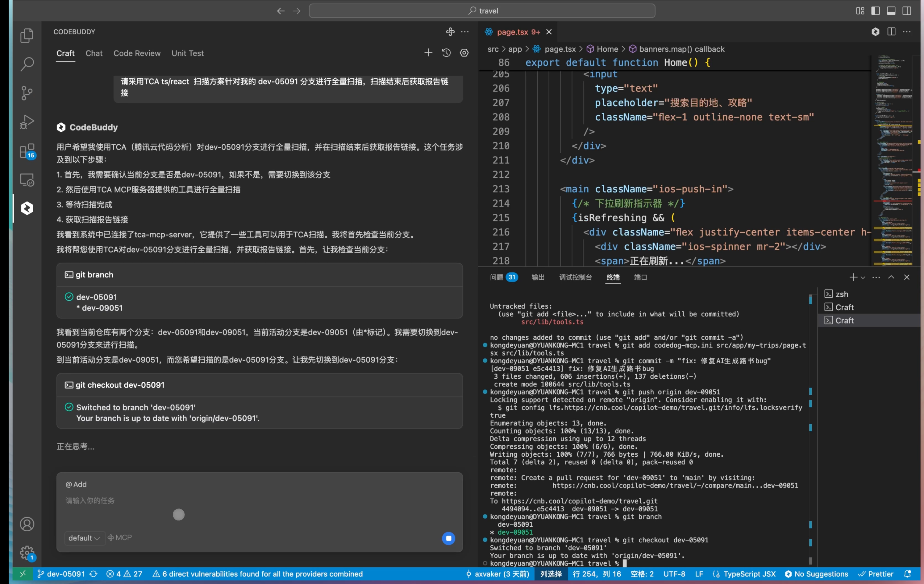Switch to the Code Review tab

pos(137,53)
